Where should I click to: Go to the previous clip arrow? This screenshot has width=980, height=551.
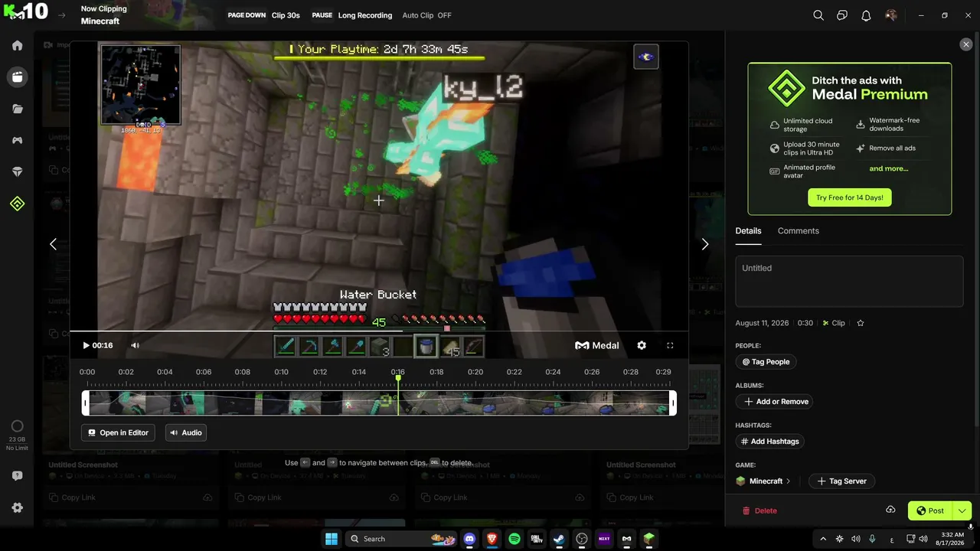click(53, 244)
